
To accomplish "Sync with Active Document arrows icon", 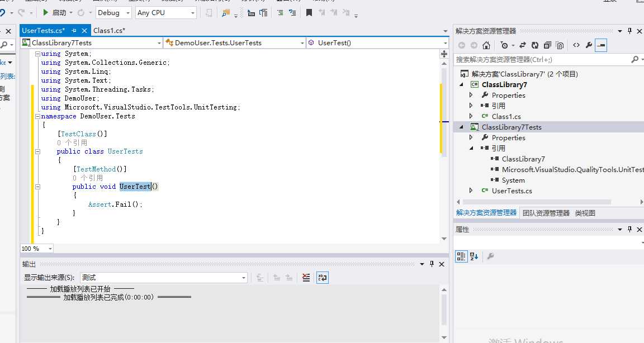I will 523,45.
